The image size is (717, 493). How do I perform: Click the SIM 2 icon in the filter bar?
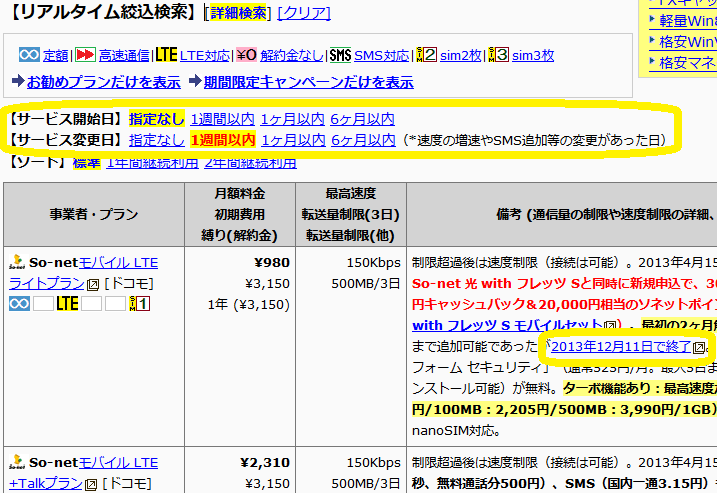(426, 55)
